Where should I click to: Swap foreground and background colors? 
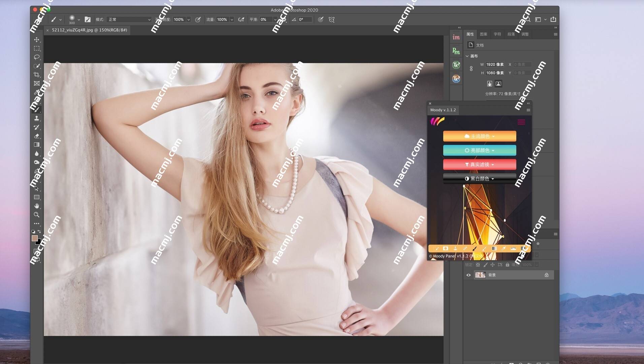(39, 232)
